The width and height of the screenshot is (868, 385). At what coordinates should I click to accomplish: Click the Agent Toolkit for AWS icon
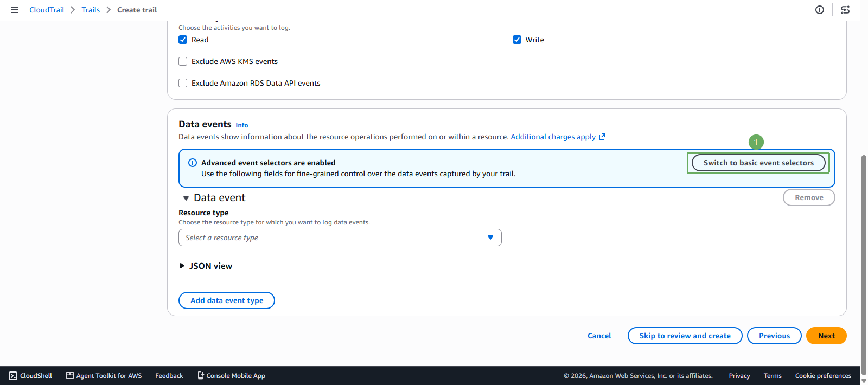tap(70, 375)
